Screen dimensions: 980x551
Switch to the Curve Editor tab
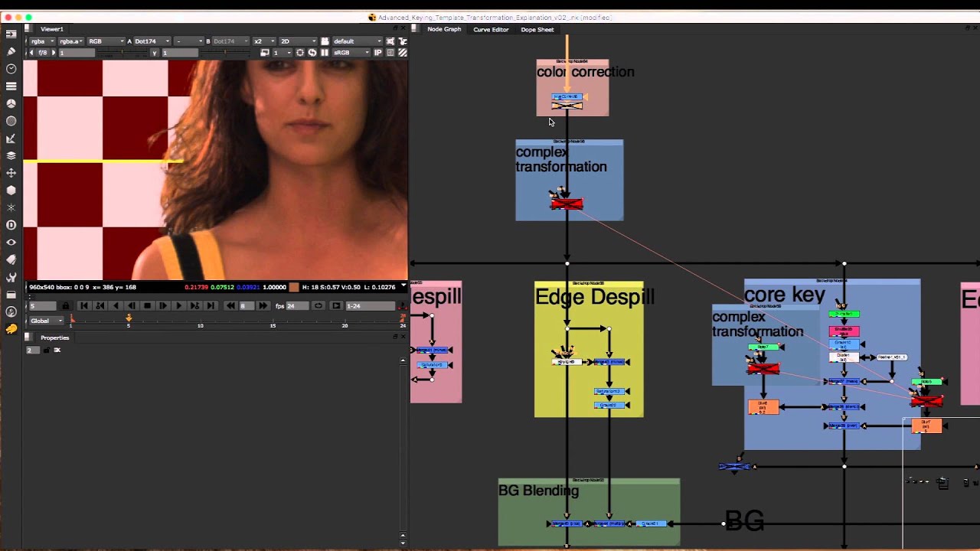pyautogui.click(x=491, y=30)
